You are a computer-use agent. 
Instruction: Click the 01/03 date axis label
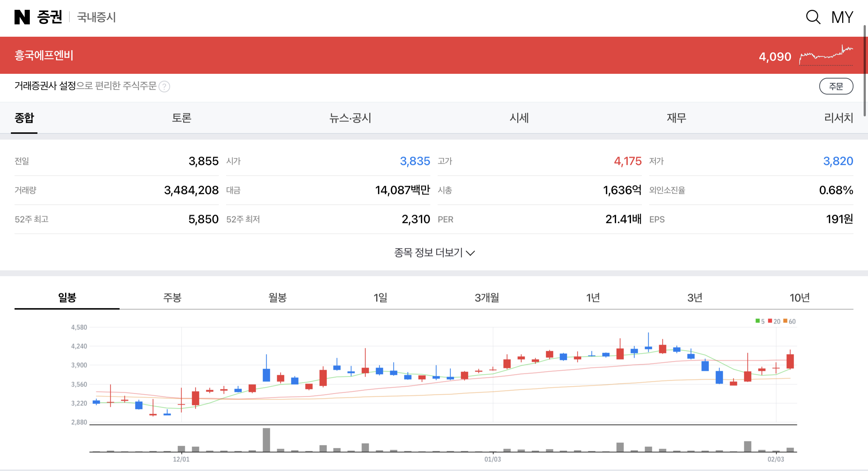click(493, 459)
